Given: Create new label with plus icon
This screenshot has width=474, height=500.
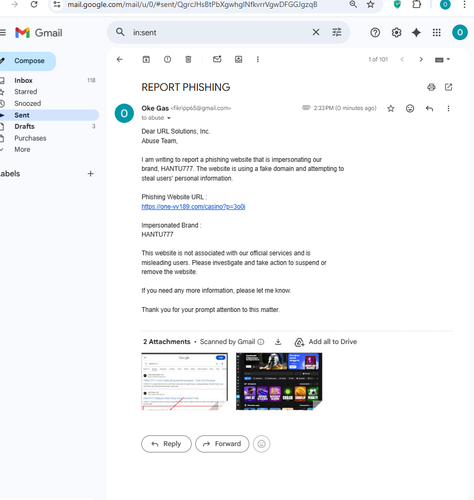Looking at the screenshot, I should (90, 174).
